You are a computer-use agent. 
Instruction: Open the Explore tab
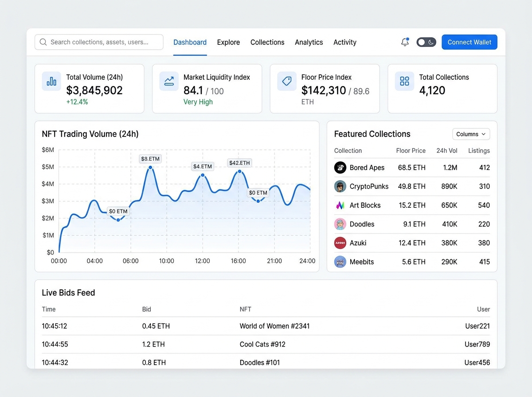point(228,42)
